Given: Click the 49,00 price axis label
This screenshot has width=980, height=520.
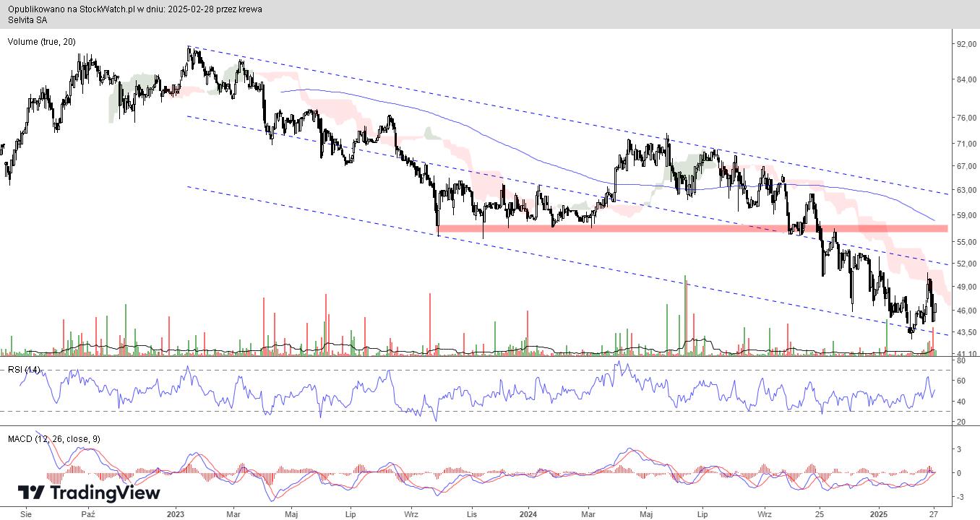Looking at the screenshot, I should click(x=966, y=286).
